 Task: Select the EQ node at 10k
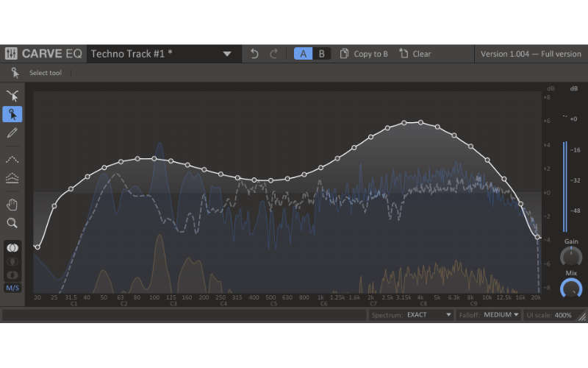tap(487, 160)
